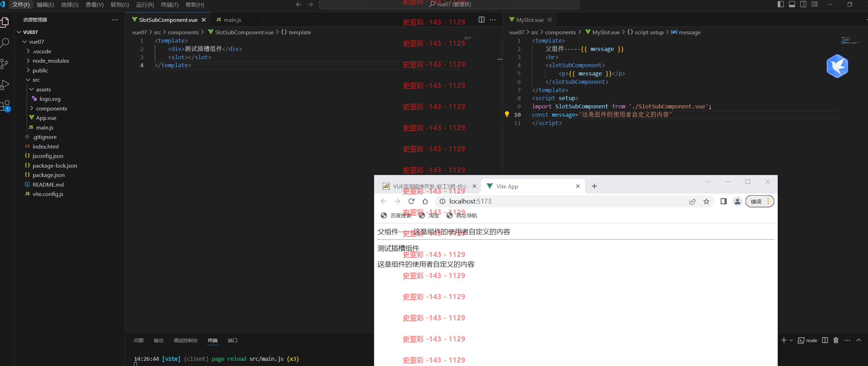Open the 文件(F) menu
Viewport: 868px width, 366px height.
pos(21,5)
